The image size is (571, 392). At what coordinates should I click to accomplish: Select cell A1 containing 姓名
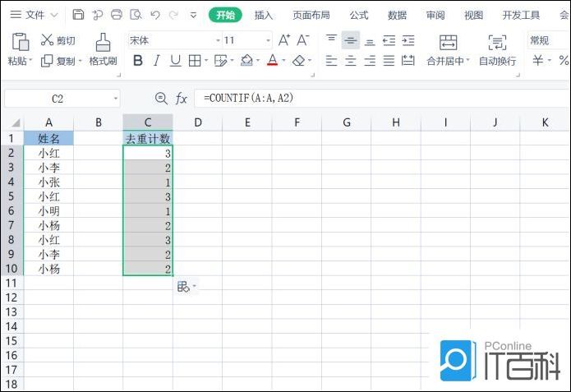48,138
